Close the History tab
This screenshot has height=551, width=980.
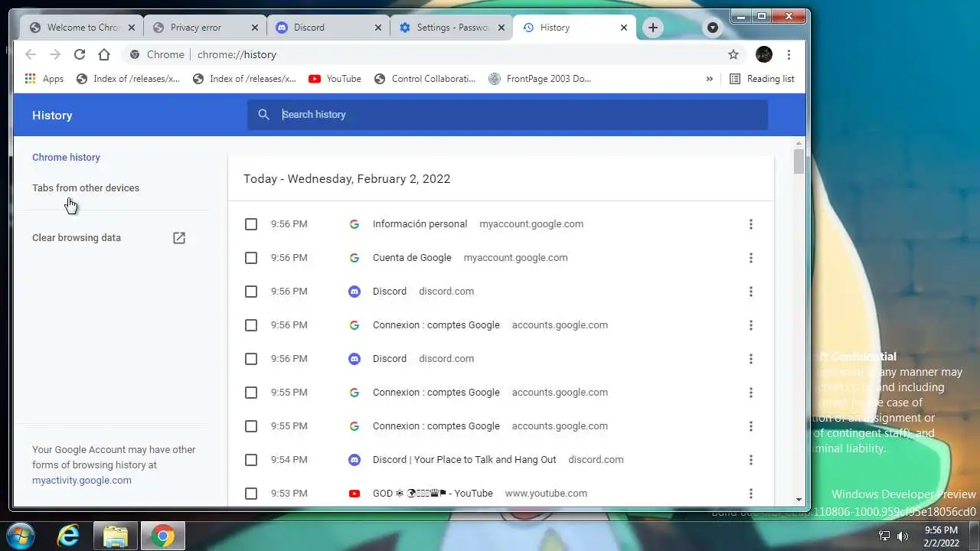(x=624, y=28)
